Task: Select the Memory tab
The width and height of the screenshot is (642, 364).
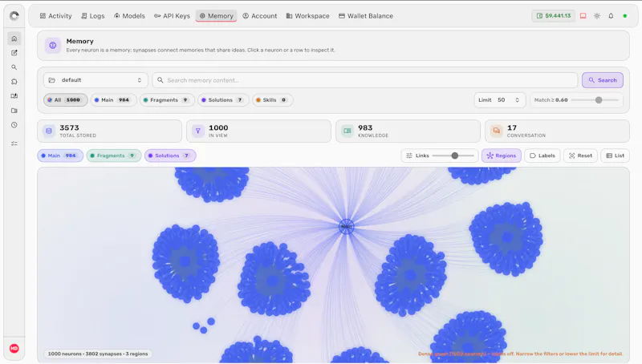Action: coord(216,16)
